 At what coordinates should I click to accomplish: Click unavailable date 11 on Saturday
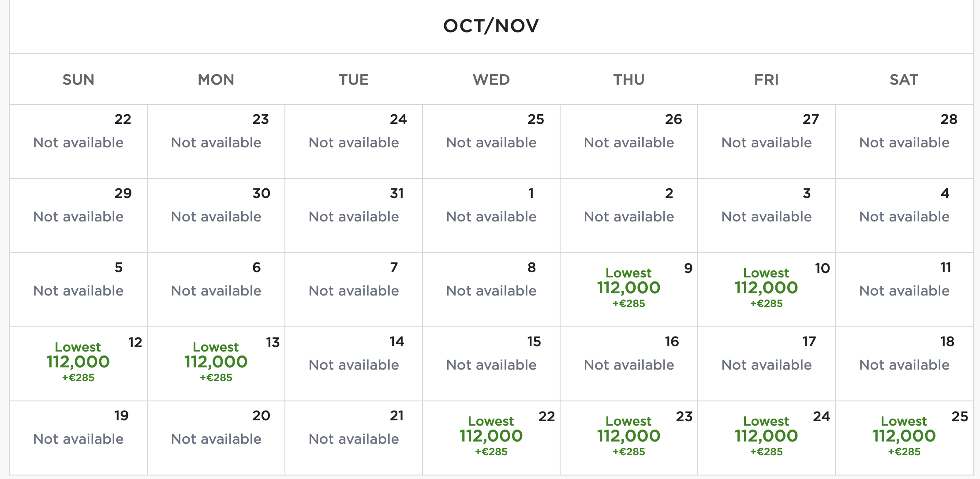click(904, 290)
